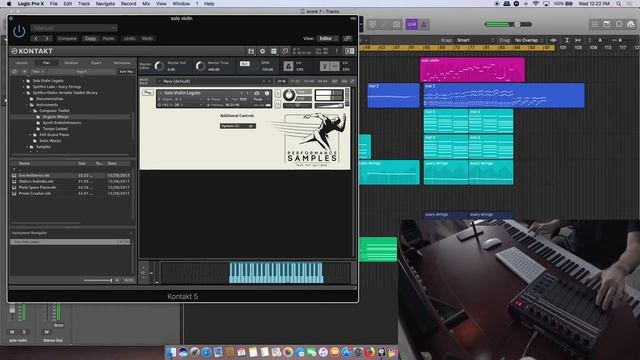Click the instrument info icon

click(267, 93)
